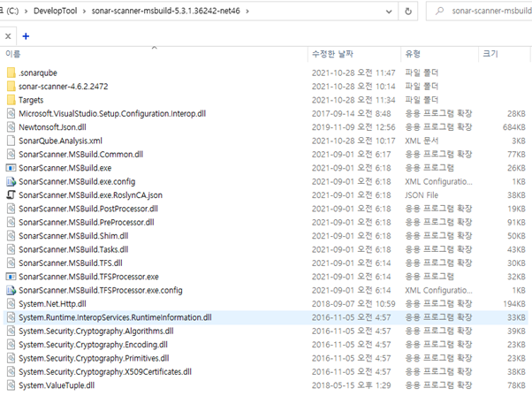
Task: Click the SonarScanner.MSBuild.Tasks.dll file icon
Action: point(11,249)
